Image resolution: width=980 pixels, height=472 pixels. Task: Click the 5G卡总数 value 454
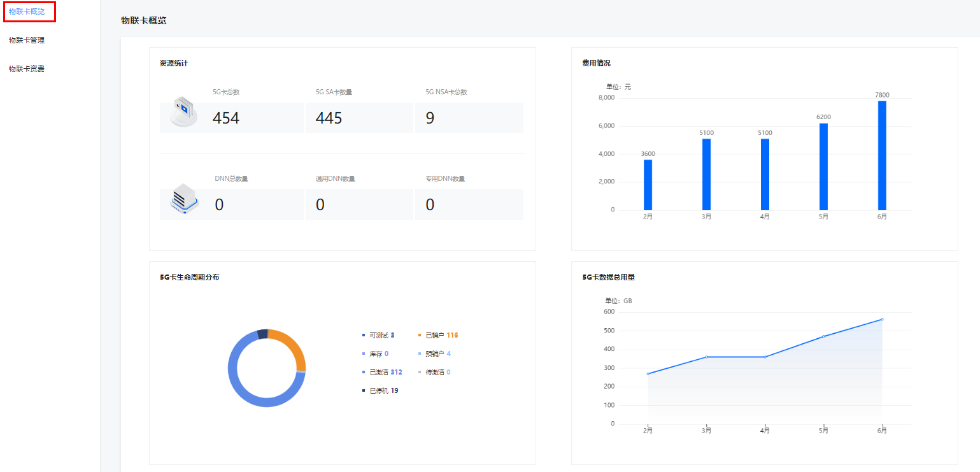tap(226, 118)
